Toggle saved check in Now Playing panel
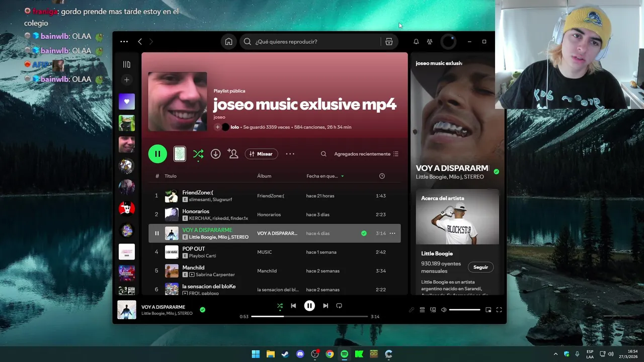The width and height of the screenshot is (644, 362). pyautogui.click(x=497, y=171)
